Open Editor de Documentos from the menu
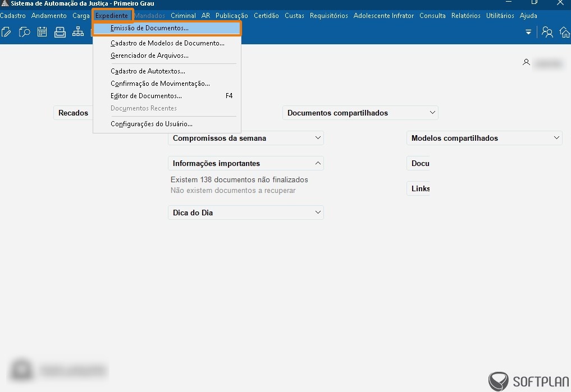571x392 pixels. click(x=167, y=96)
